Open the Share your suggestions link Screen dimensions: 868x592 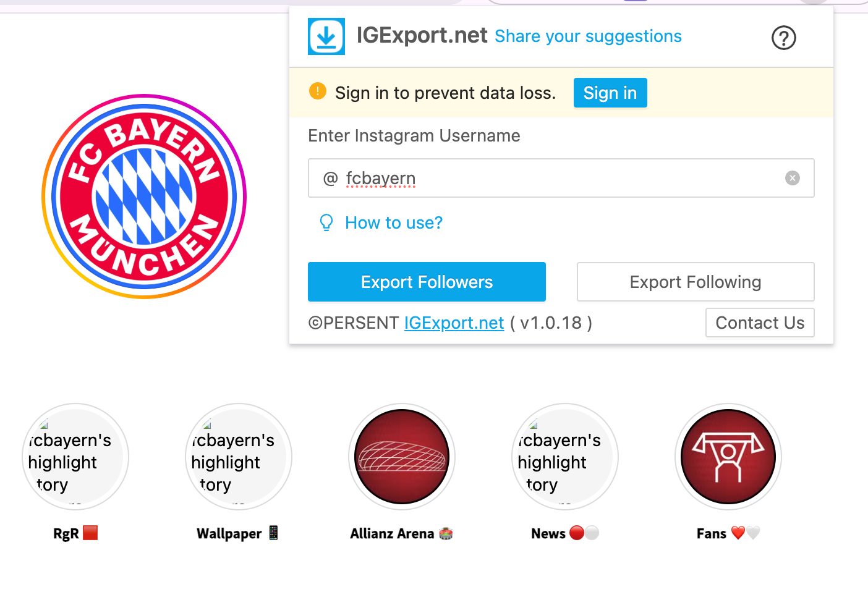[x=588, y=36]
